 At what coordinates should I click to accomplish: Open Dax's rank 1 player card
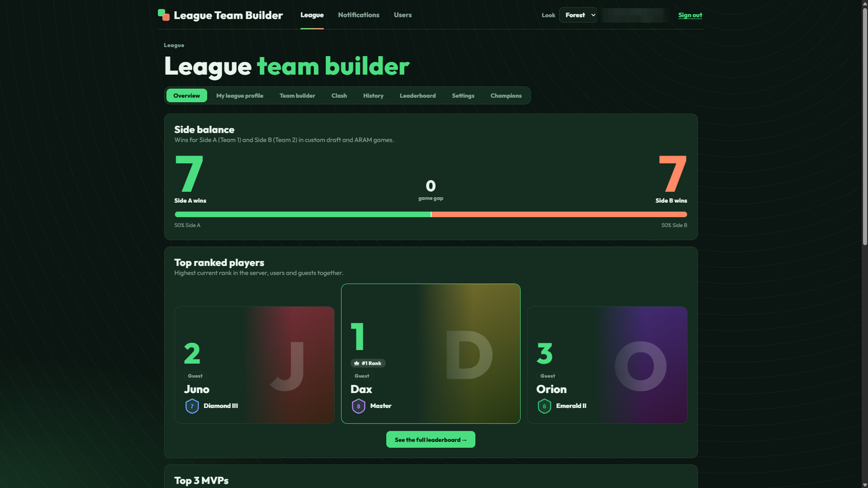point(431,353)
